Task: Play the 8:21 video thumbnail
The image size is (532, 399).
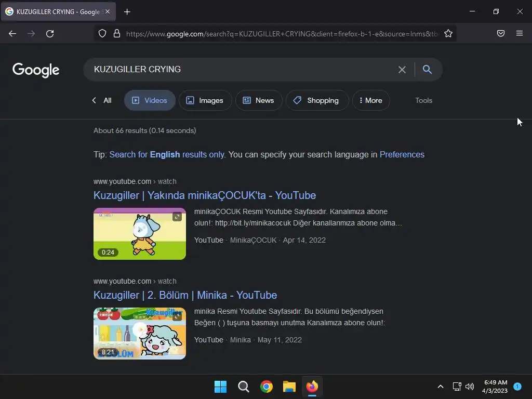Action: pos(139,334)
